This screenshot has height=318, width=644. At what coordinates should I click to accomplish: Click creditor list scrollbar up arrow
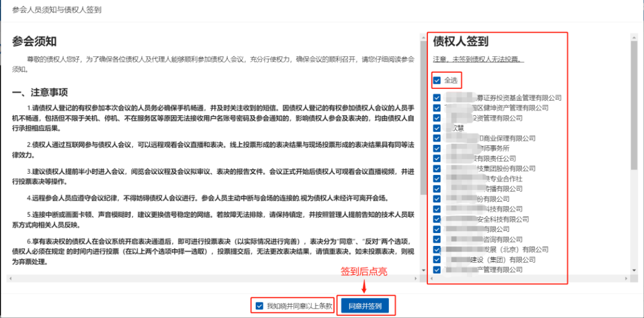point(633,38)
